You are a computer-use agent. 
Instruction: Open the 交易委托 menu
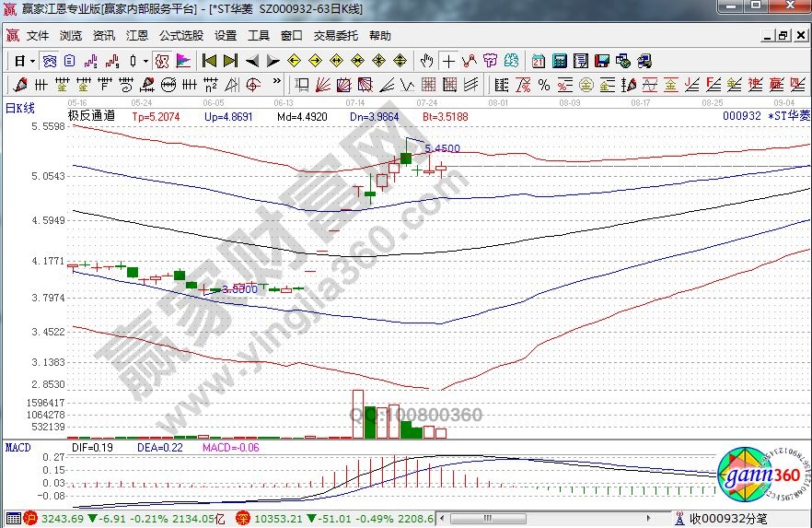click(x=335, y=36)
